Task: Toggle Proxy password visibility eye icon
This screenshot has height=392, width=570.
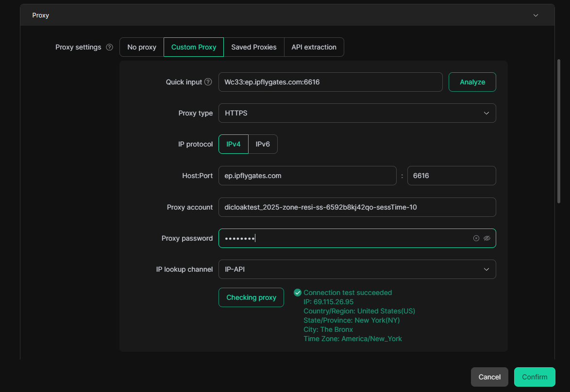Action: click(x=487, y=238)
